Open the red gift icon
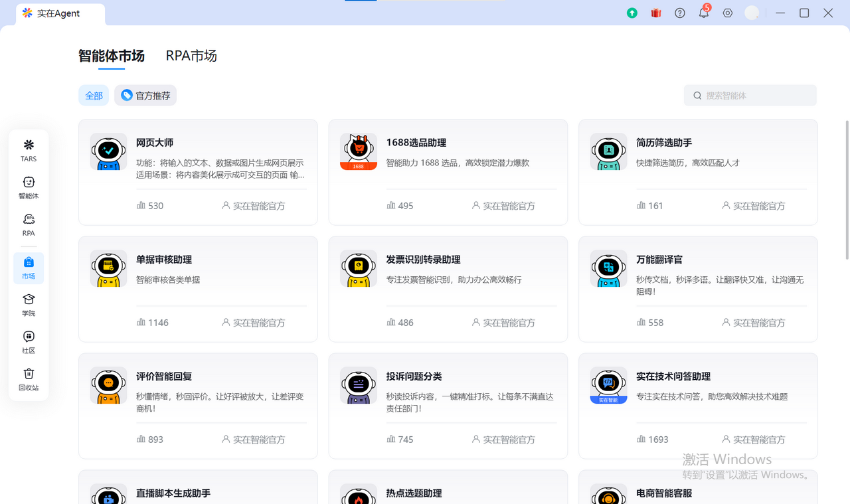The height and width of the screenshot is (504, 850). [x=656, y=13]
